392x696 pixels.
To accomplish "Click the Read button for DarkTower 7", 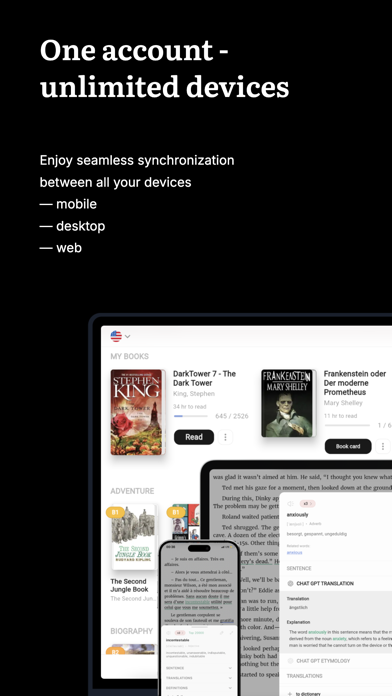I will click(x=194, y=437).
